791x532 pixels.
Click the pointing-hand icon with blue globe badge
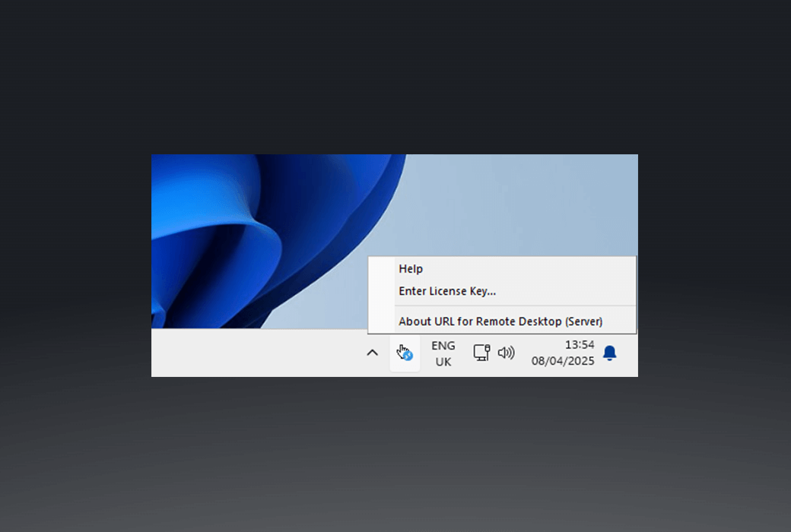coord(404,353)
